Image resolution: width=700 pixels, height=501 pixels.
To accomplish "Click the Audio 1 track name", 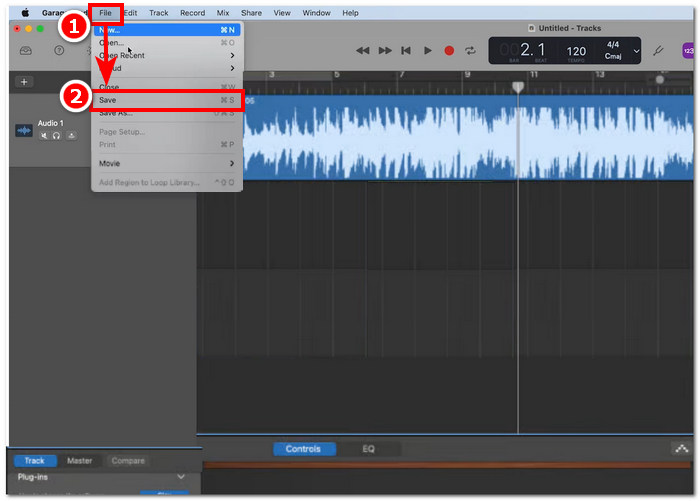I will click(50, 123).
